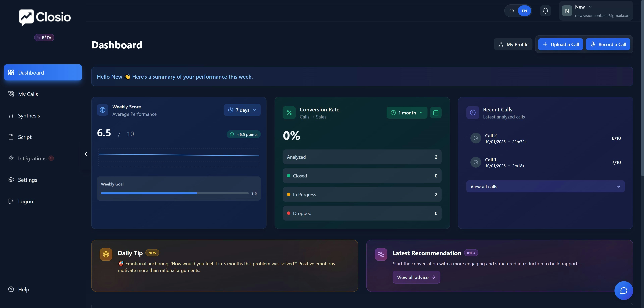The image size is (644, 308).
Task: Click the Weekly Goal progress bar
Action: tap(174, 193)
